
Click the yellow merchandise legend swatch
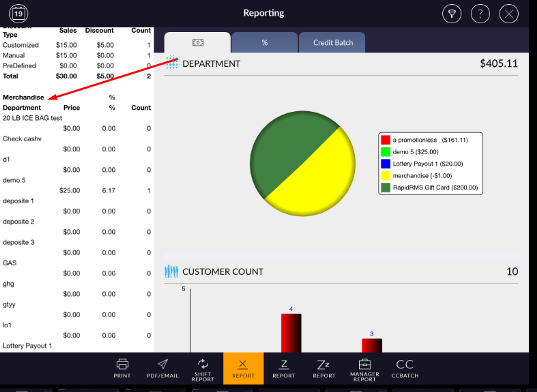(x=386, y=175)
